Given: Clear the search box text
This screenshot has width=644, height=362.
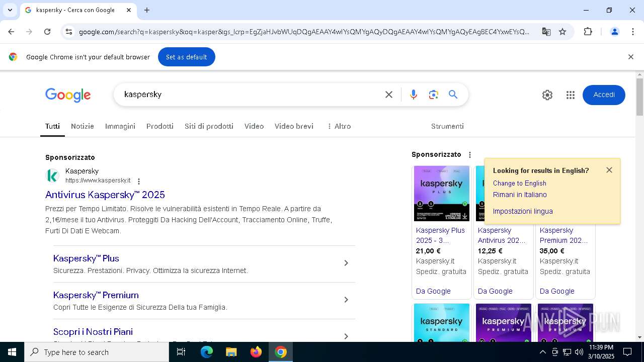Looking at the screenshot, I should tap(388, 95).
